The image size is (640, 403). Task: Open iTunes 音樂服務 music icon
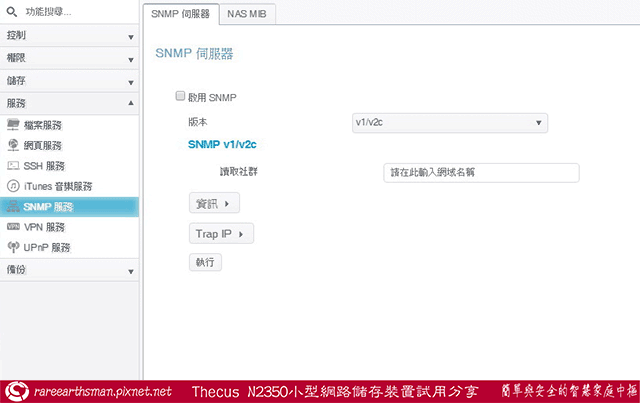[14, 186]
